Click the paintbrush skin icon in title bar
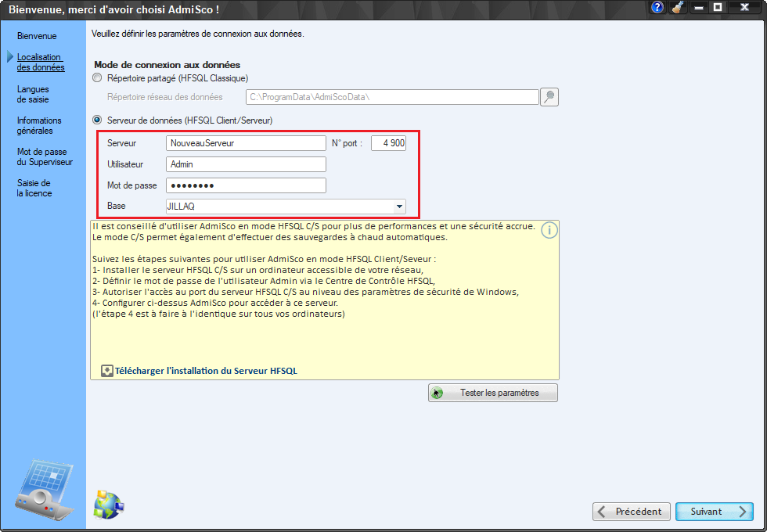The image size is (767, 532). click(678, 7)
